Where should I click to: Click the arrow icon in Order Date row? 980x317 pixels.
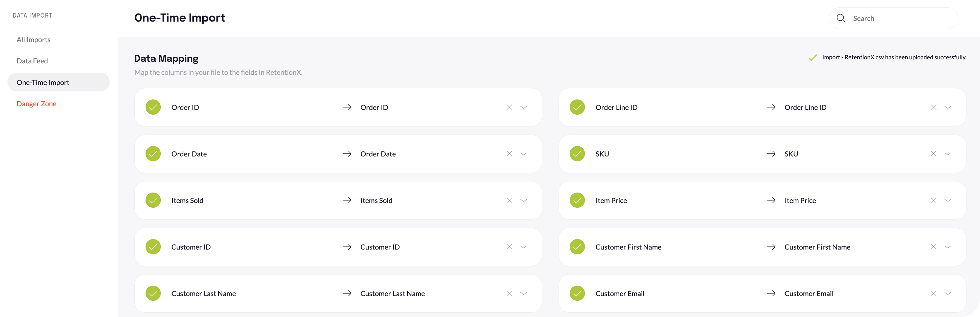pos(346,154)
